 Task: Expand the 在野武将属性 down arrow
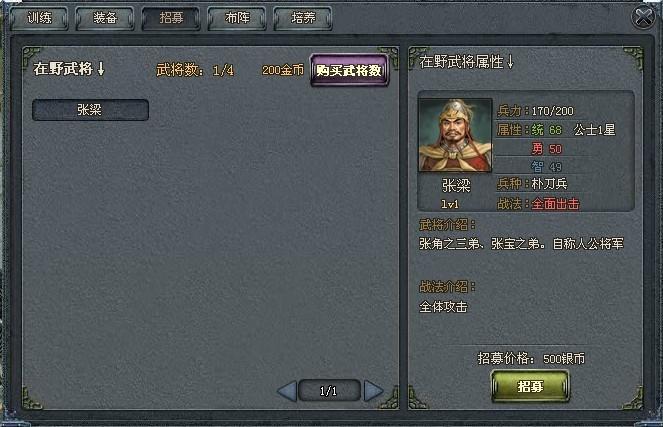(510, 62)
